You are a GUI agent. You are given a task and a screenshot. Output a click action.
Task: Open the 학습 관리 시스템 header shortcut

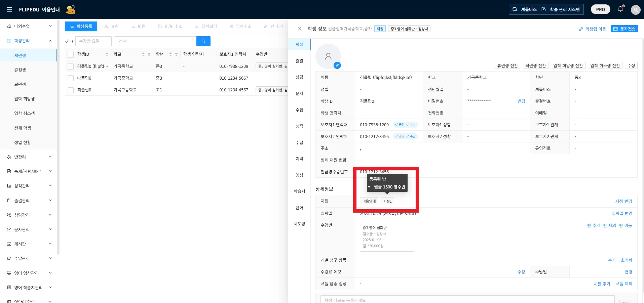tap(561, 9)
